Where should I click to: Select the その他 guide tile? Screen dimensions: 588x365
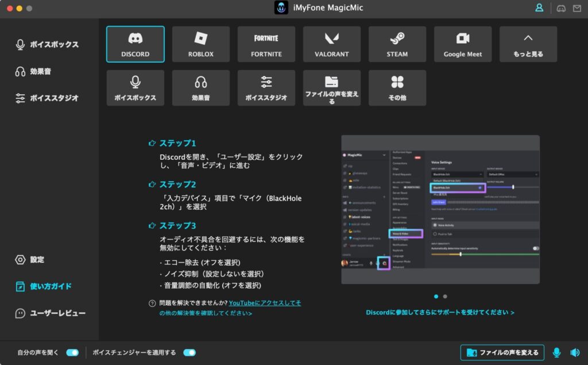tap(397, 88)
